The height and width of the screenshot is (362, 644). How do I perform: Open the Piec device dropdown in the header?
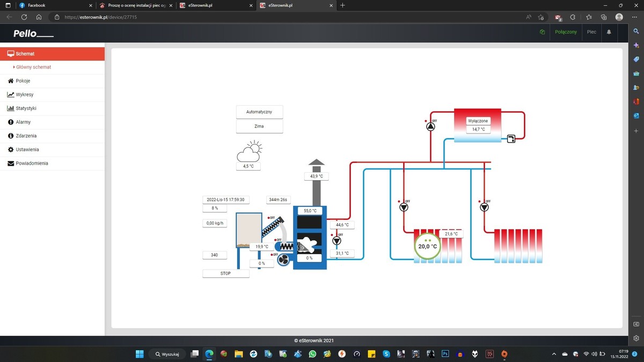tap(591, 32)
